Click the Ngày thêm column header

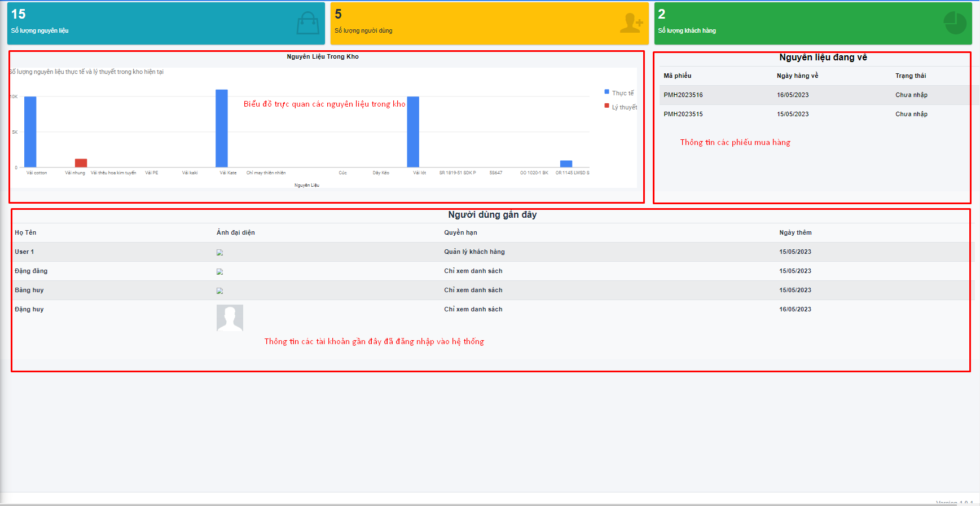pos(796,232)
